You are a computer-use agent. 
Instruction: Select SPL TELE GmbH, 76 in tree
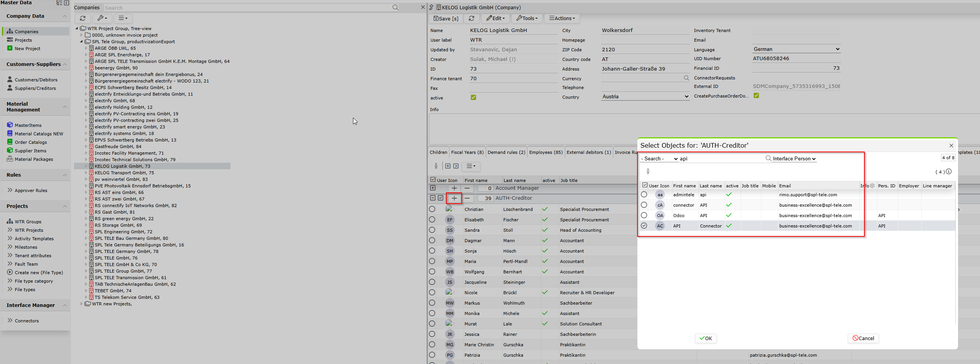(x=116, y=258)
